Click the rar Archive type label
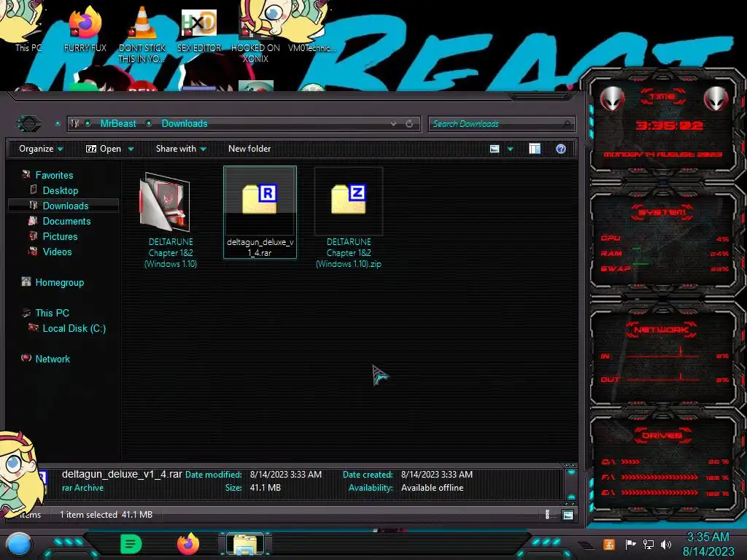The image size is (747, 560). [x=83, y=488]
